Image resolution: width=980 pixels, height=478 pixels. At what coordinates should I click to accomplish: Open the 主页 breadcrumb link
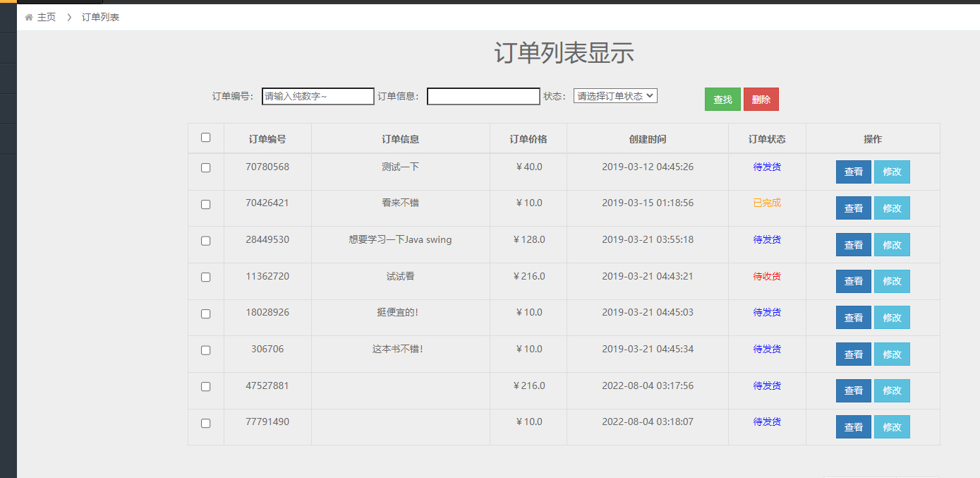pyautogui.click(x=47, y=17)
